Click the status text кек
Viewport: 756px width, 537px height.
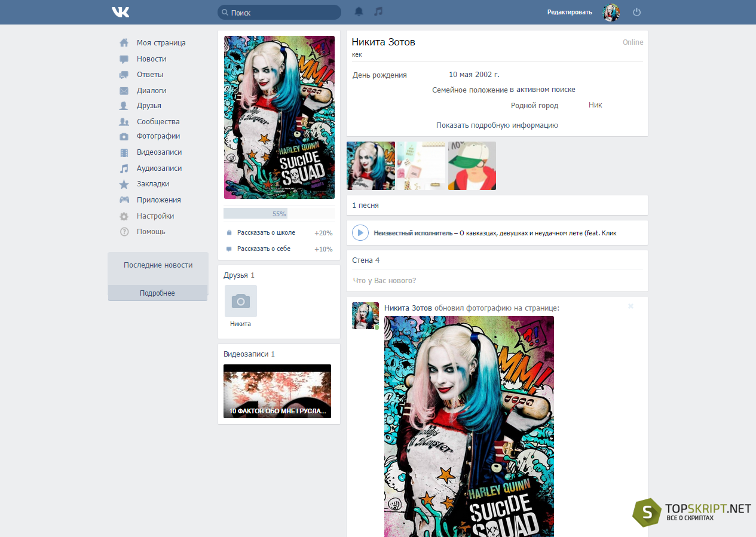point(357,54)
